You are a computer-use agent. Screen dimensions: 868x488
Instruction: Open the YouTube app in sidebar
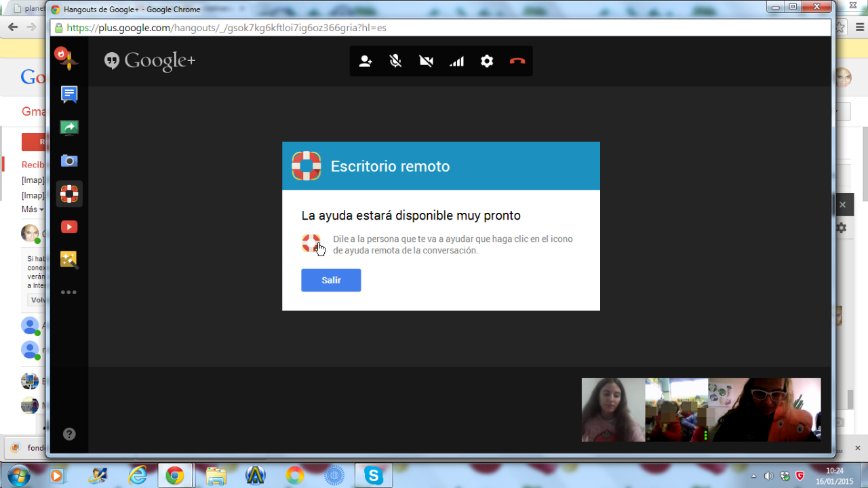click(x=69, y=227)
